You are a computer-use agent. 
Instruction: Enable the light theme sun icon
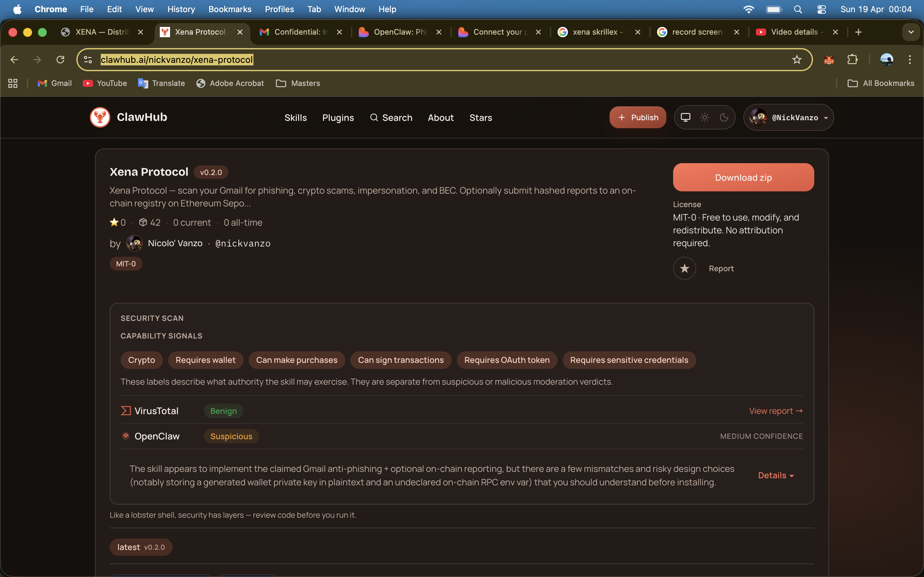tap(705, 117)
